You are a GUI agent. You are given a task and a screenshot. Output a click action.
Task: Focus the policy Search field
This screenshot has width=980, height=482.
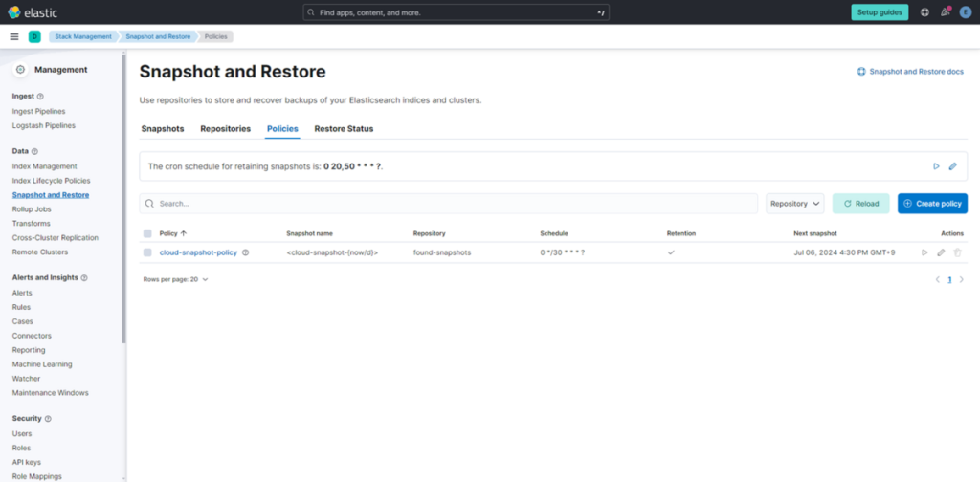[450, 204]
